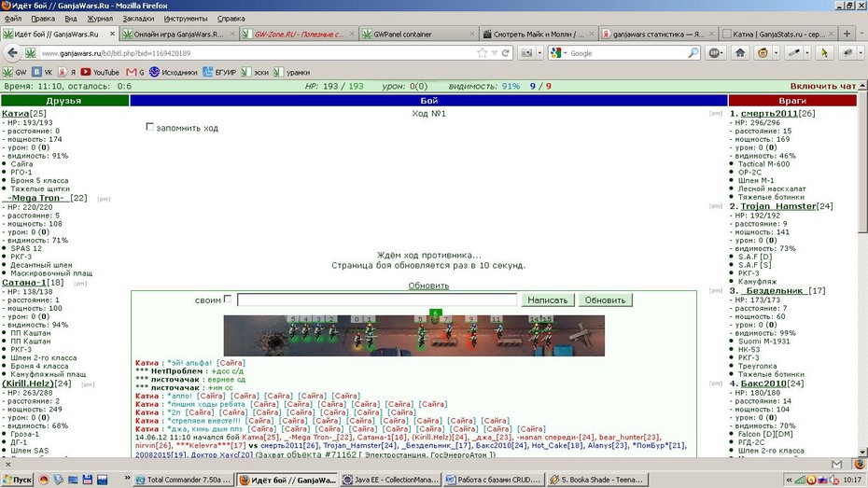
Task: Open the GW bookmark on bookmarks bar
Action: [15, 72]
